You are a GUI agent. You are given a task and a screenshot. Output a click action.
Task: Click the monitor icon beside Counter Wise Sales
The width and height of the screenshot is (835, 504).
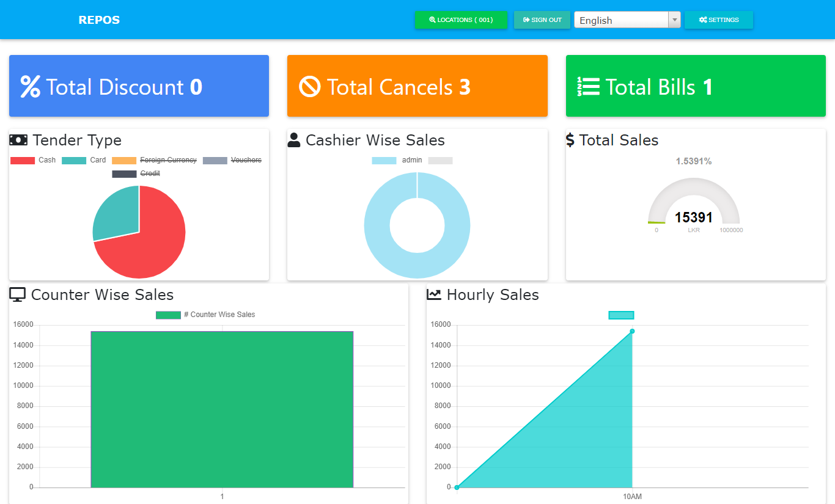[x=18, y=294]
